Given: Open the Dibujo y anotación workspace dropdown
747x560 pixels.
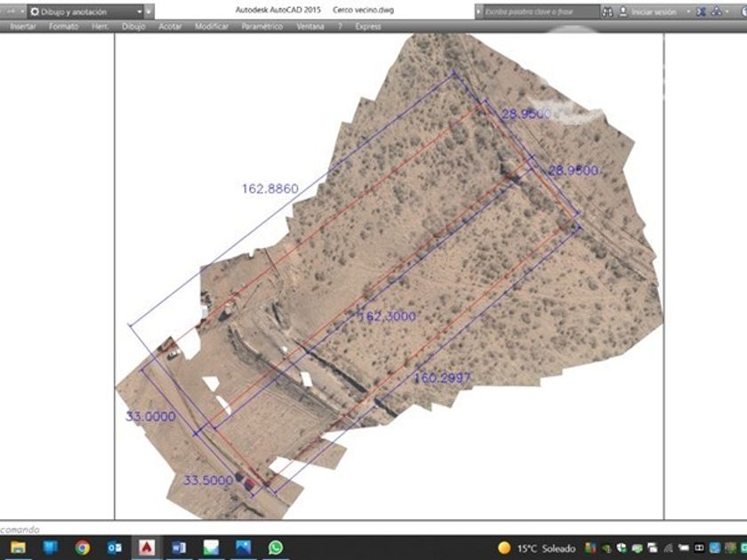Looking at the screenshot, I should point(85,12).
